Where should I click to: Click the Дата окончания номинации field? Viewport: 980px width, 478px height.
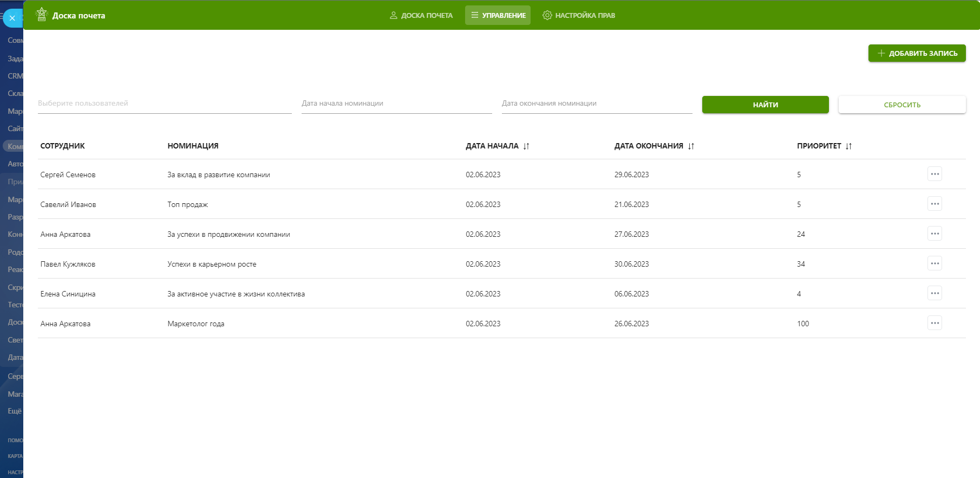pos(596,104)
